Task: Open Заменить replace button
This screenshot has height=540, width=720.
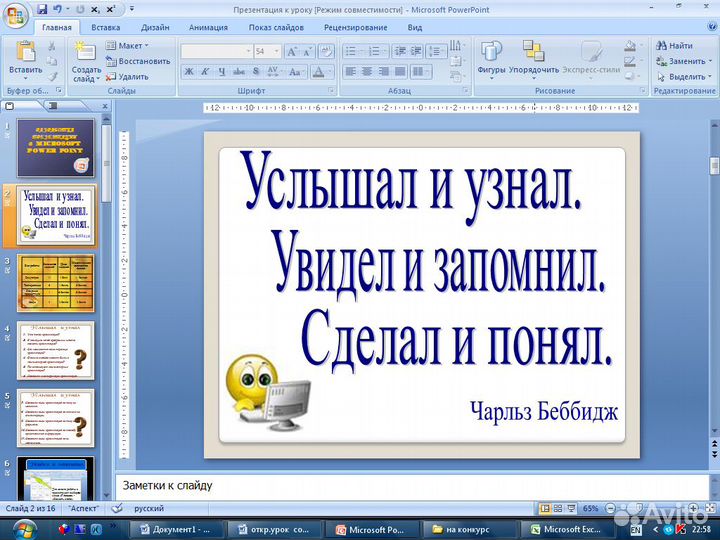Action: click(x=684, y=61)
